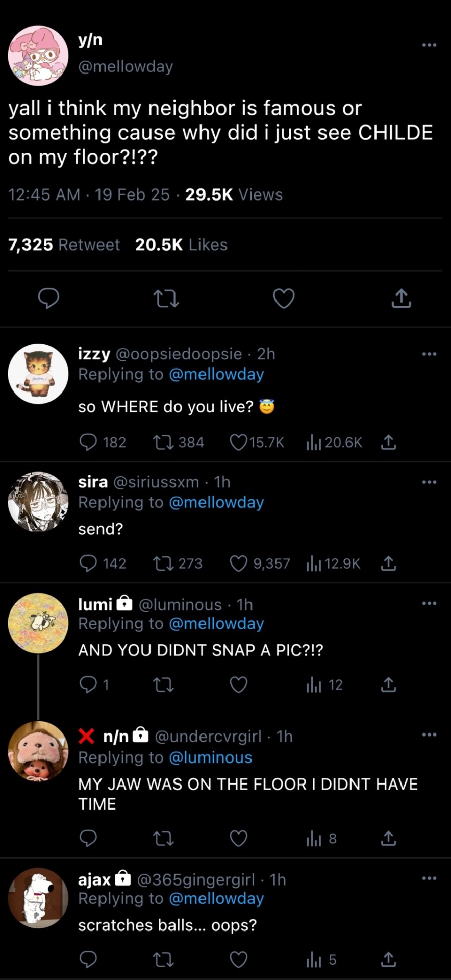
Task: Expand more options on lumi's reply
Action: tap(429, 603)
